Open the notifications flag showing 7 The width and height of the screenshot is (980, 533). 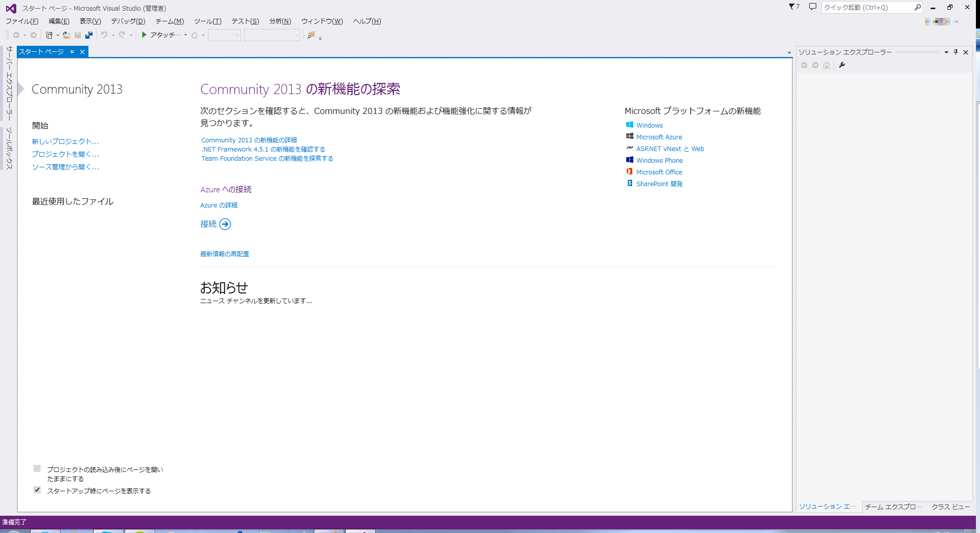tap(794, 7)
